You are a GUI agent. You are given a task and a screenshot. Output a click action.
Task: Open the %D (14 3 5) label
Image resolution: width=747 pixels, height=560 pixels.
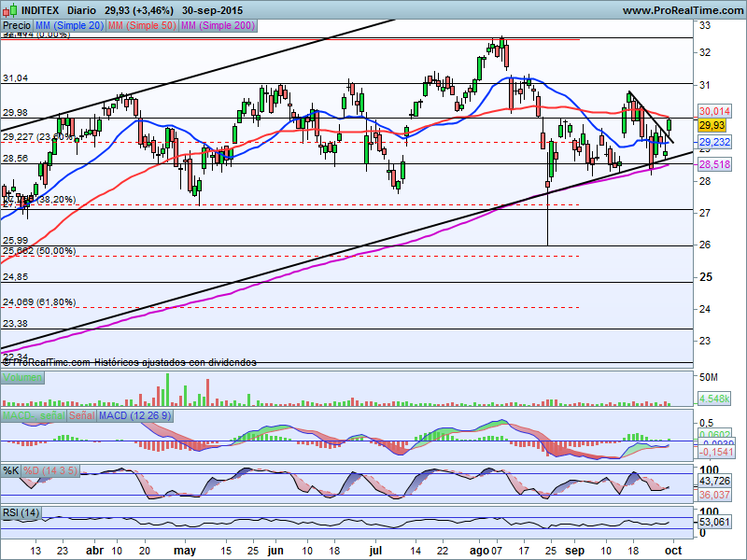click(x=50, y=471)
